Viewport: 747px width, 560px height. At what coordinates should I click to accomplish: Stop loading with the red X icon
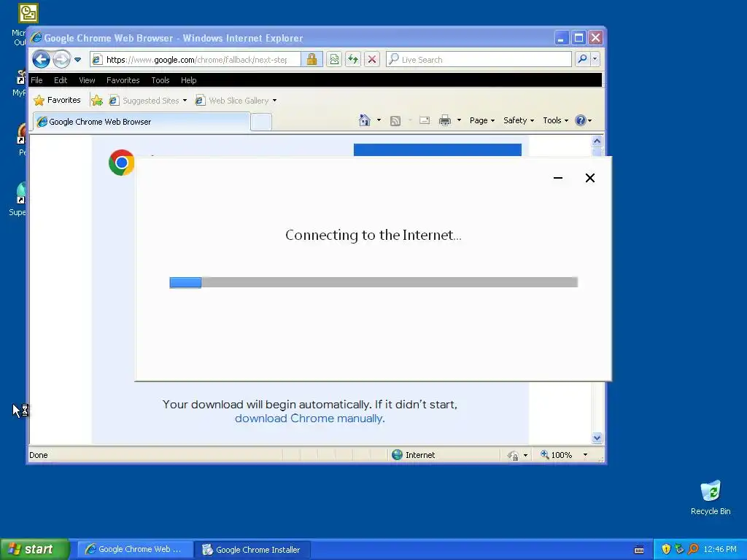point(372,60)
